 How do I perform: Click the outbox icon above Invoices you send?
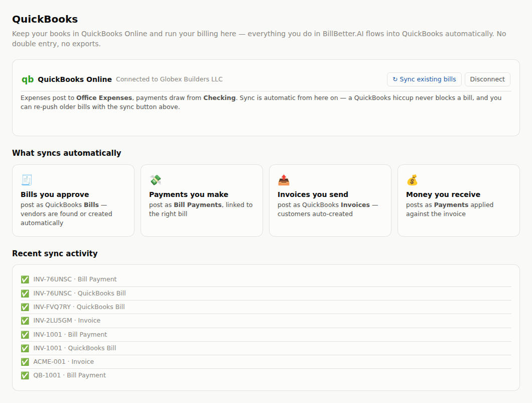click(x=284, y=180)
